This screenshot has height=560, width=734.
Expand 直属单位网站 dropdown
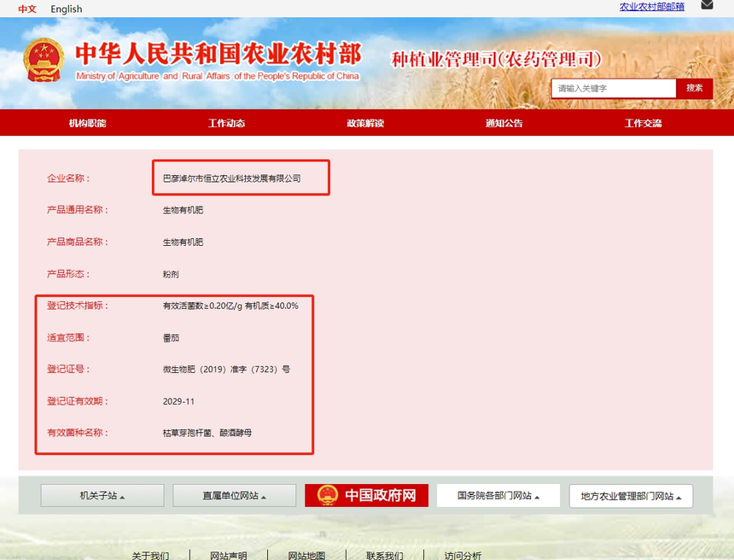[235, 495]
